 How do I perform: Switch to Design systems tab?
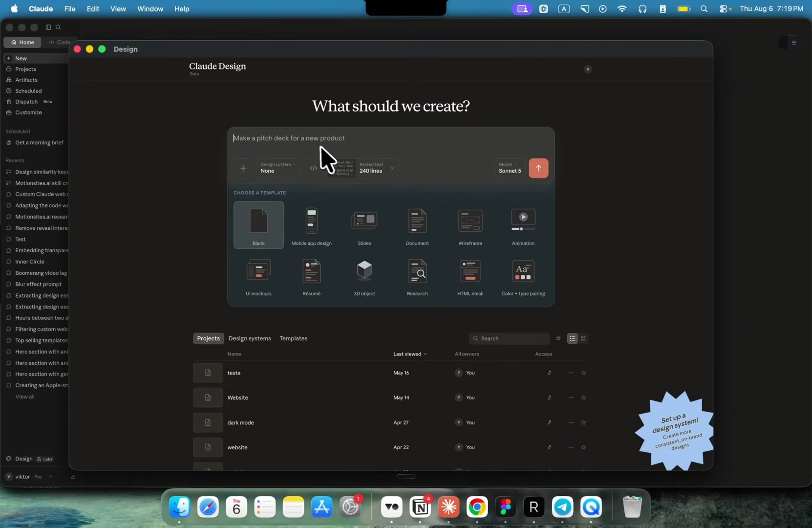[250, 338]
